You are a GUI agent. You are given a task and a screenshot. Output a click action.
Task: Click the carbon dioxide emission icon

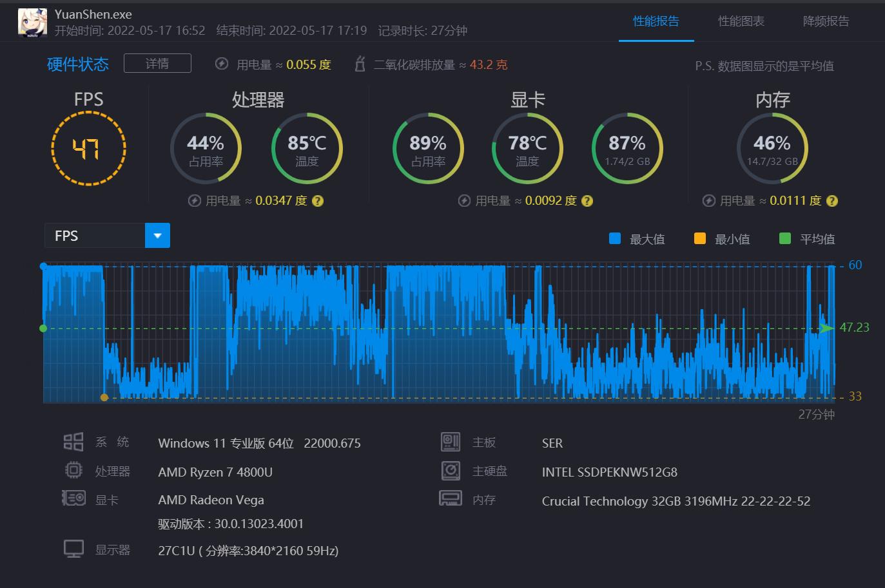point(360,64)
